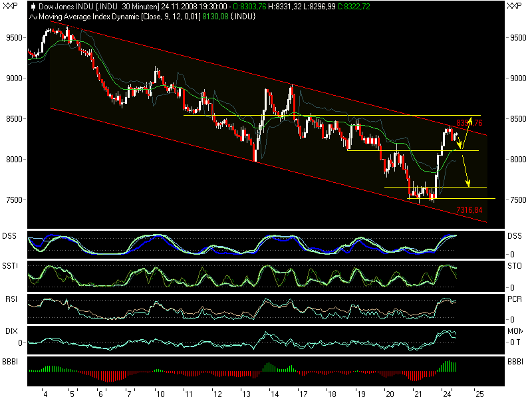The height and width of the screenshot is (399, 532).
Task: Click the 0 label of DIX panel
Action: [x=20, y=343]
